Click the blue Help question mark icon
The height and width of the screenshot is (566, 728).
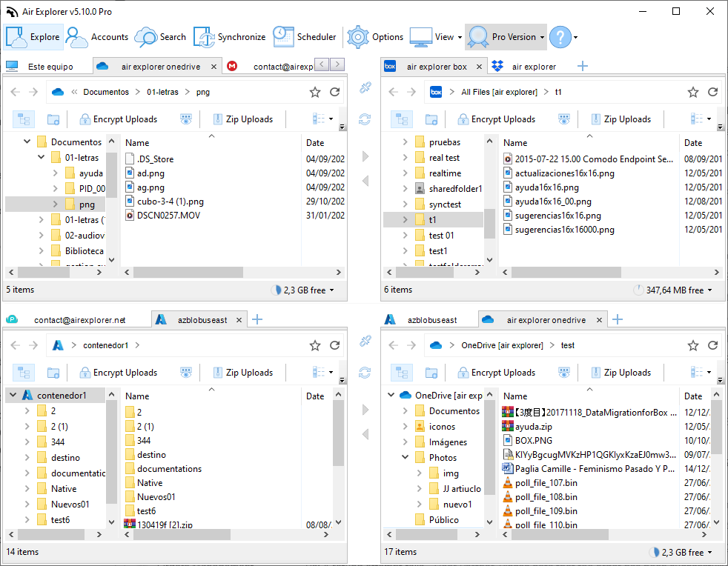point(560,37)
